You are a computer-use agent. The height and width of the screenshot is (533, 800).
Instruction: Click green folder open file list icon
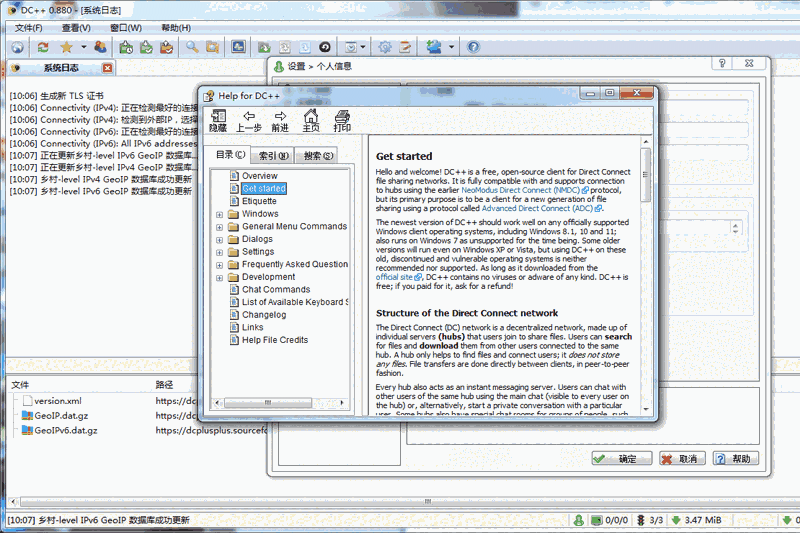coord(264,47)
